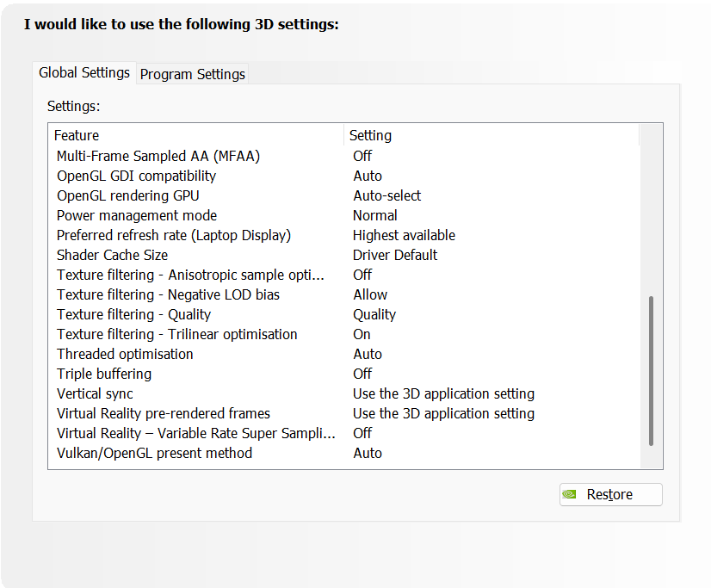Select the Vertical sync setting row

[x=95, y=393]
